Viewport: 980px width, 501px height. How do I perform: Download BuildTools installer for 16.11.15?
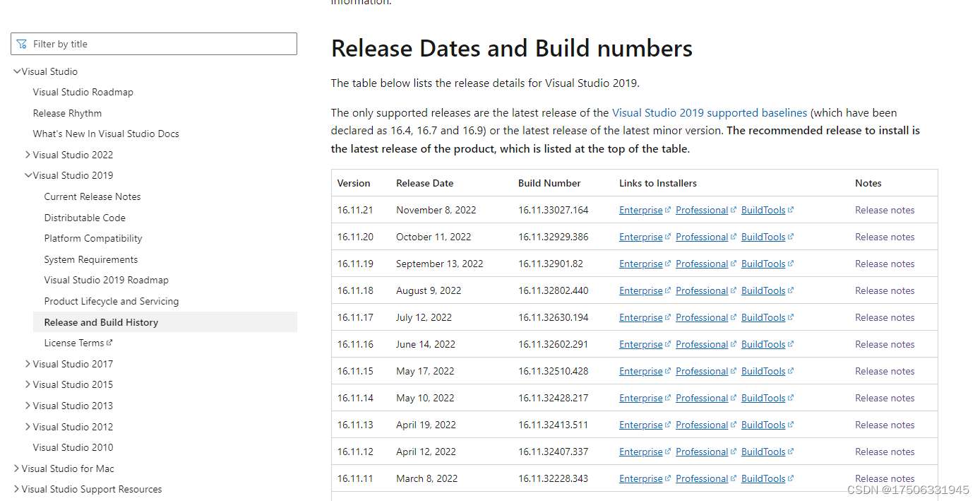coord(763,371)
